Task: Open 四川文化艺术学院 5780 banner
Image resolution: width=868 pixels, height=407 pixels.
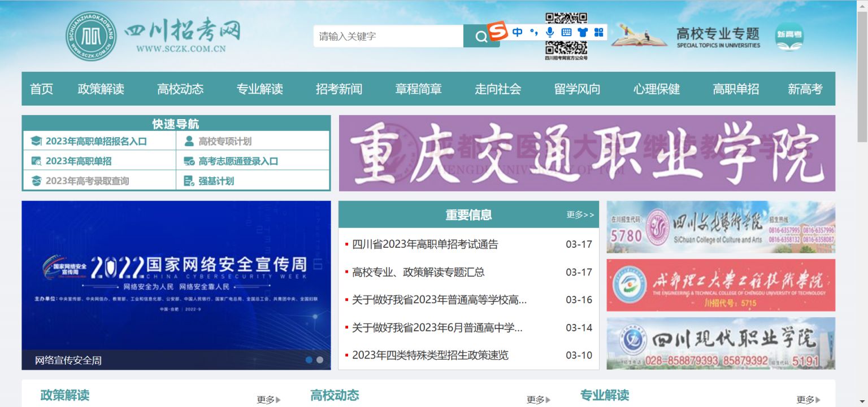Action: click(721, 227)
